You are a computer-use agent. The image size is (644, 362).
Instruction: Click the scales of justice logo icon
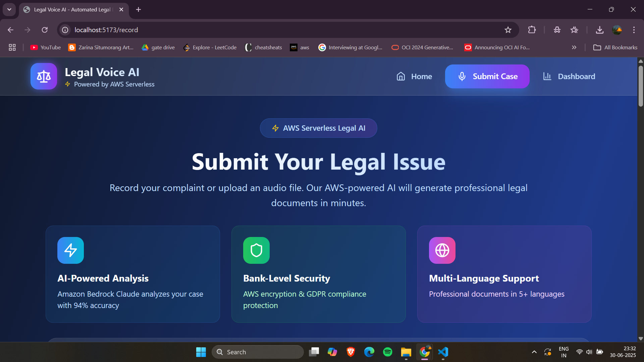point(44,76)
